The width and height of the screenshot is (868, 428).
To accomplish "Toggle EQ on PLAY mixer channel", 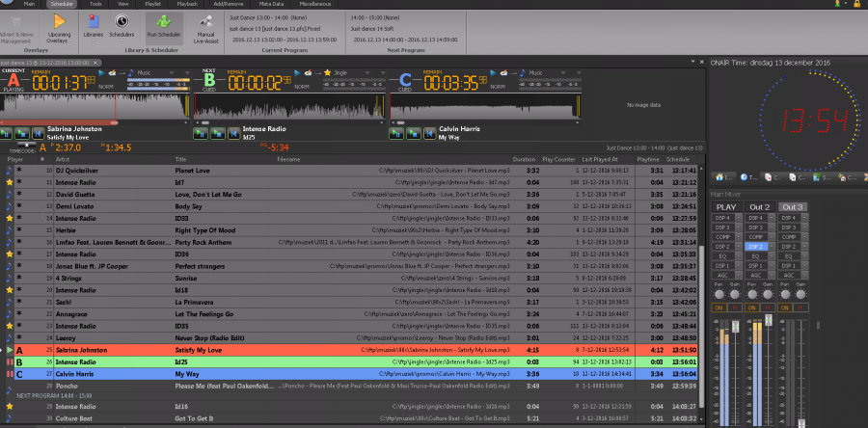I will click(x=722, y=256).
